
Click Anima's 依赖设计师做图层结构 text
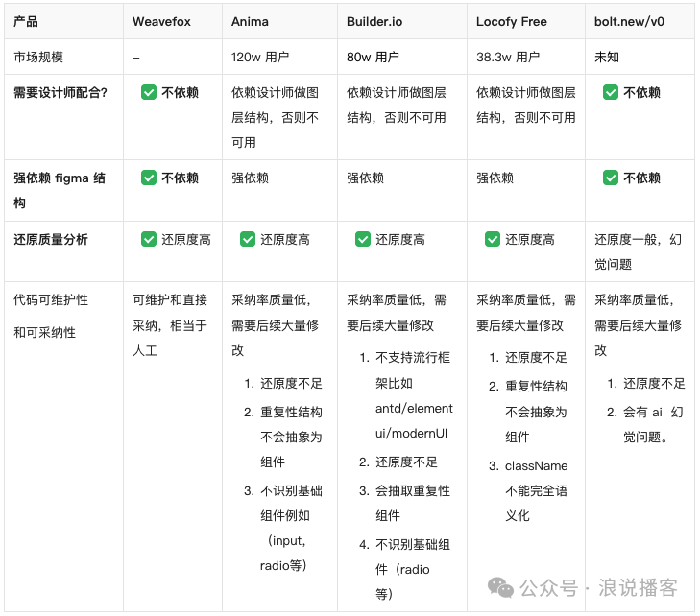[275, 117]
